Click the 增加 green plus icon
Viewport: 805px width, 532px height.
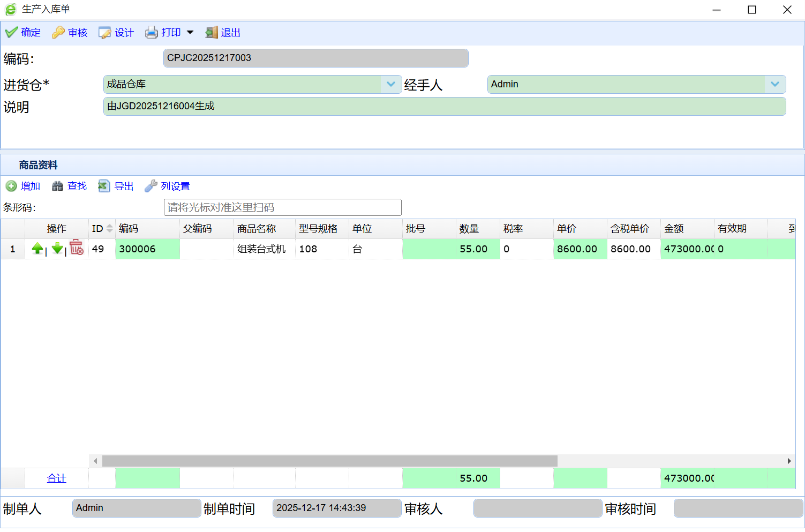pos(11,186)
